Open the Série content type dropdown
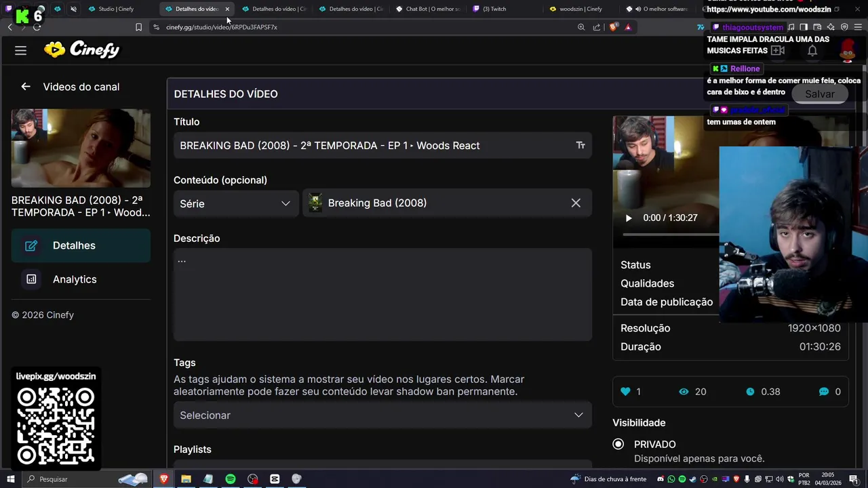868x488 pixels. (235, 203)
